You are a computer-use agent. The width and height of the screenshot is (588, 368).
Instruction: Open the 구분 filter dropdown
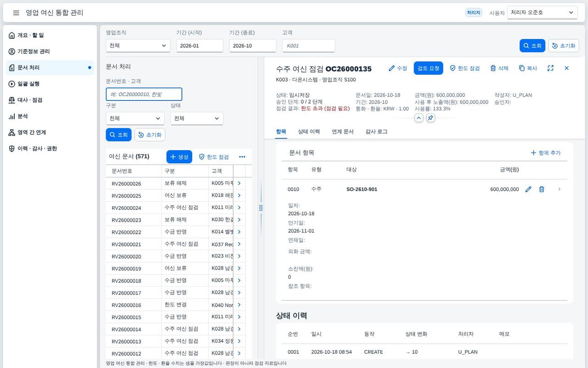tap(135, 118)
